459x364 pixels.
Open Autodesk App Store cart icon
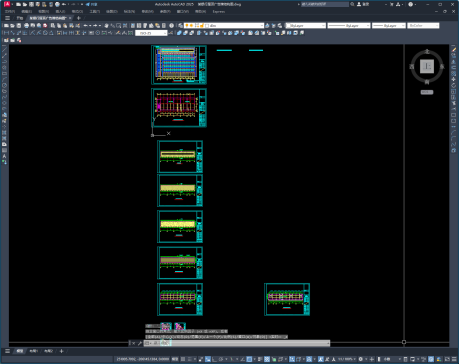[392, 4]
